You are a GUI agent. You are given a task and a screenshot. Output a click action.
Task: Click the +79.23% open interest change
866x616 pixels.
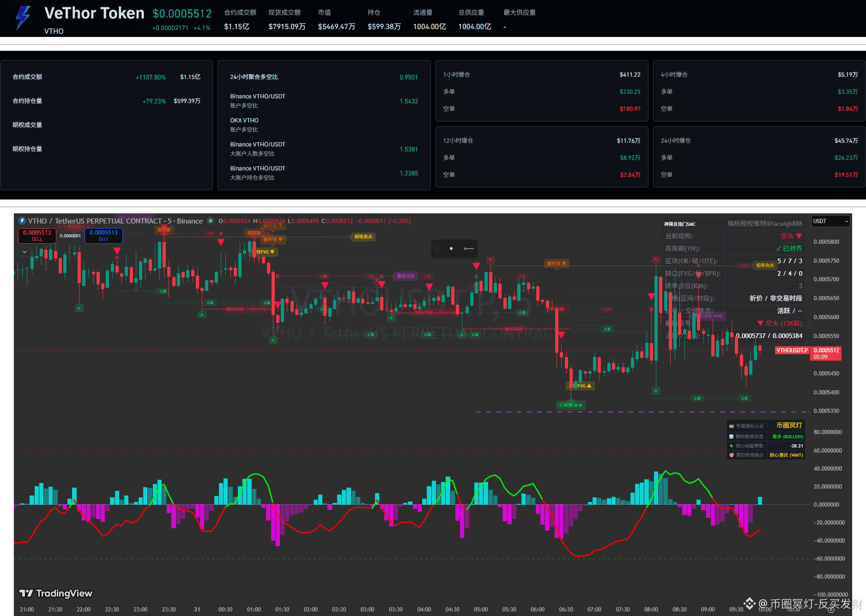click(154, 101)
